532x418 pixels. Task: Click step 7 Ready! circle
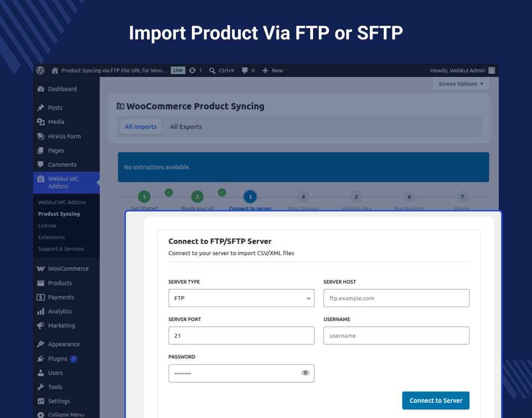click(x=462, y=197)
